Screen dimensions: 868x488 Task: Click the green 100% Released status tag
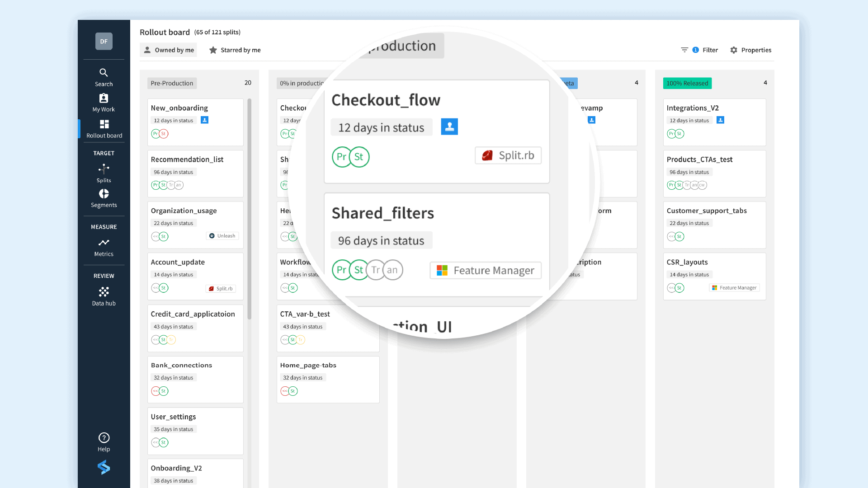click(x=687, y=83)
